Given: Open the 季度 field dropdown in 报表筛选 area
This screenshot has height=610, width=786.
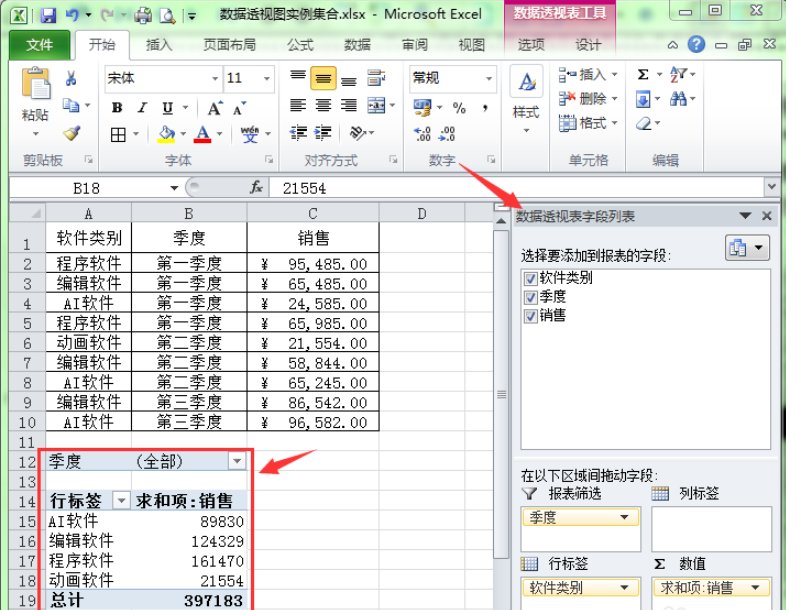Looking at the screenshot, I should pos(625,517).
